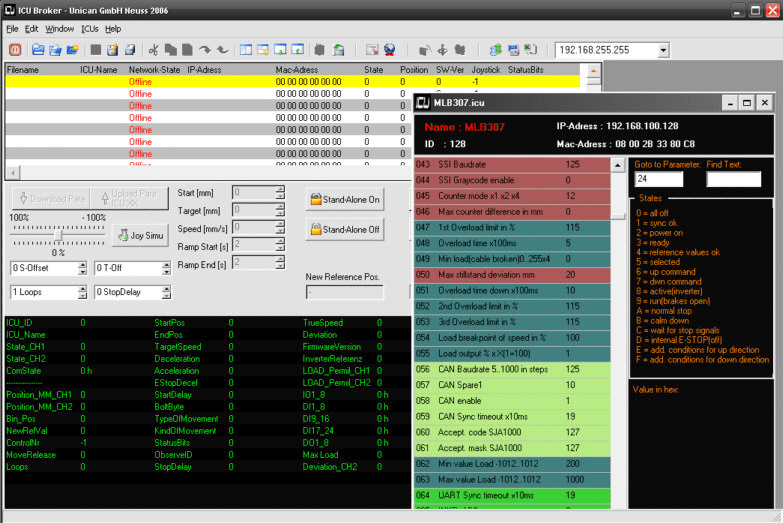Screen dimensions: 783x523
Task: Click the Loops spinner arrows
Action: pos(83,293)
